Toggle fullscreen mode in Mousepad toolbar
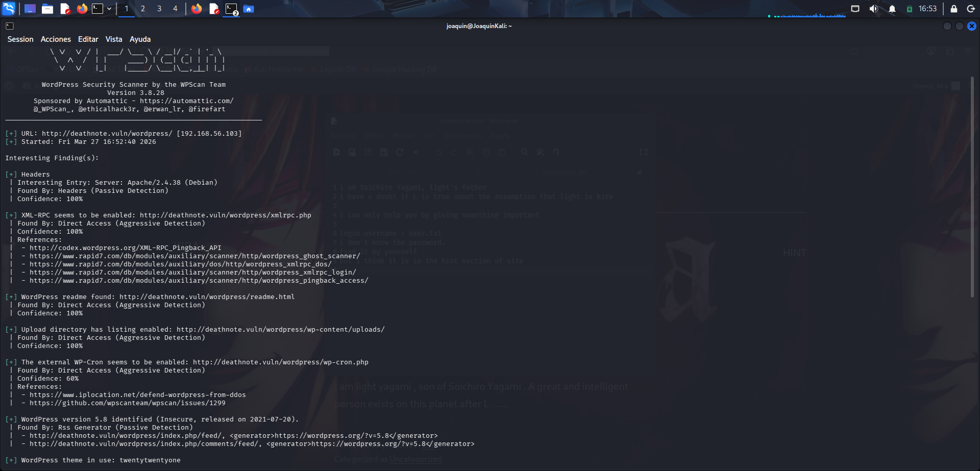The image size is (980, 471). 643,152
